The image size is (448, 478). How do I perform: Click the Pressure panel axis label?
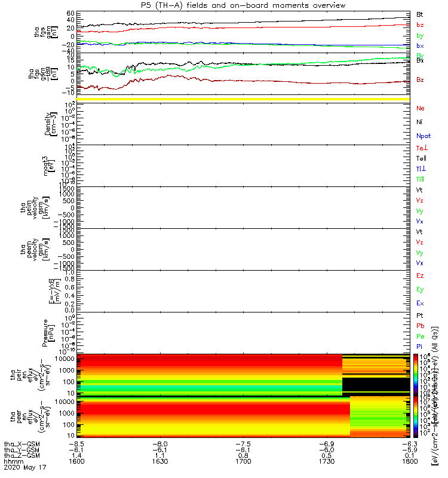coord(48,333)
